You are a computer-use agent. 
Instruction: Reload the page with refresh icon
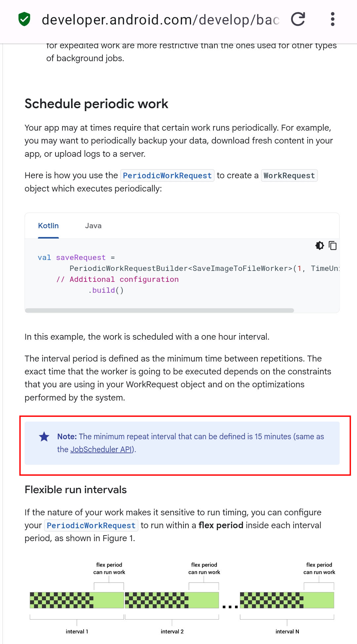click(298, 19)
